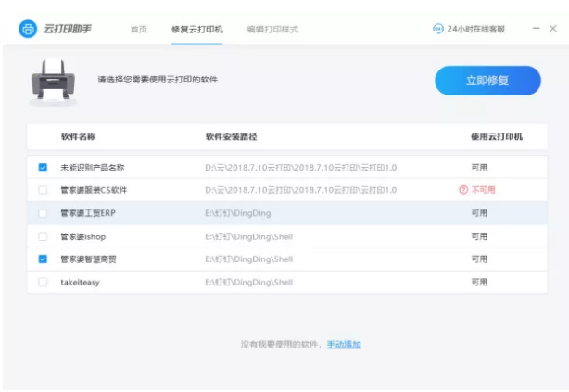Click 可用 status in 未能识别产品名称 row
The height and width of the screenshot is (392, 569).
coord(479,168)
